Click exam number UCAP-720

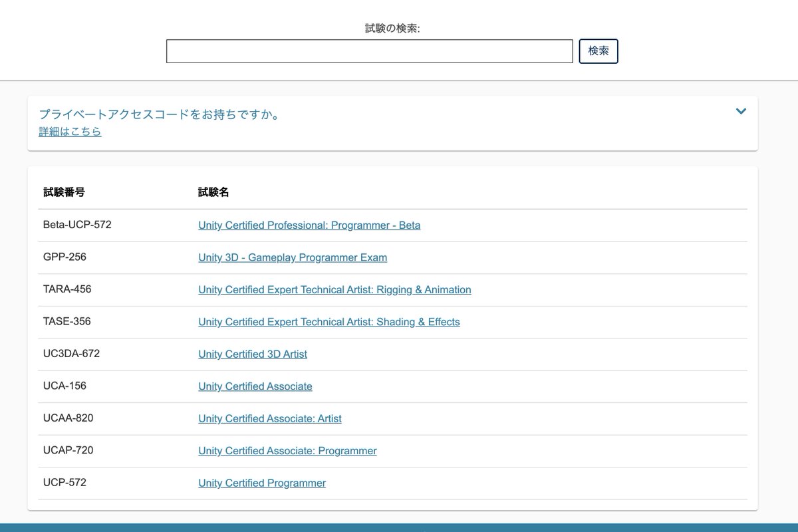coord(68,450)
